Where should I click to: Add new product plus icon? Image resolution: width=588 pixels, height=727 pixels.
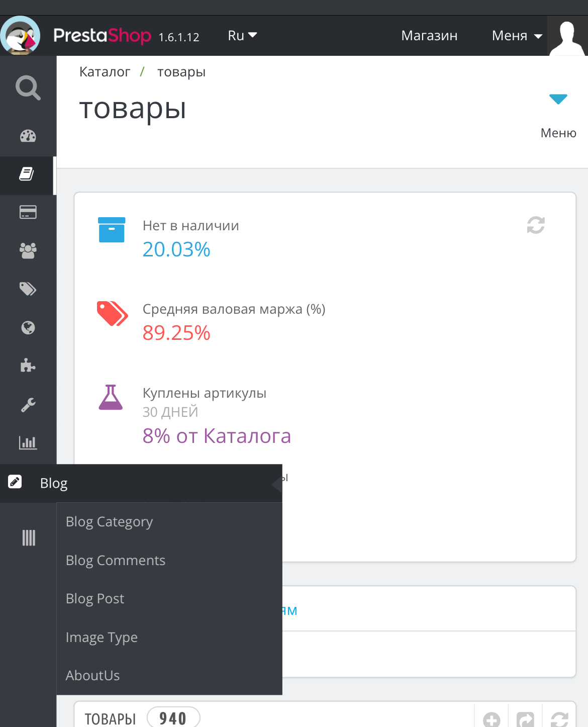click(492, 719)
